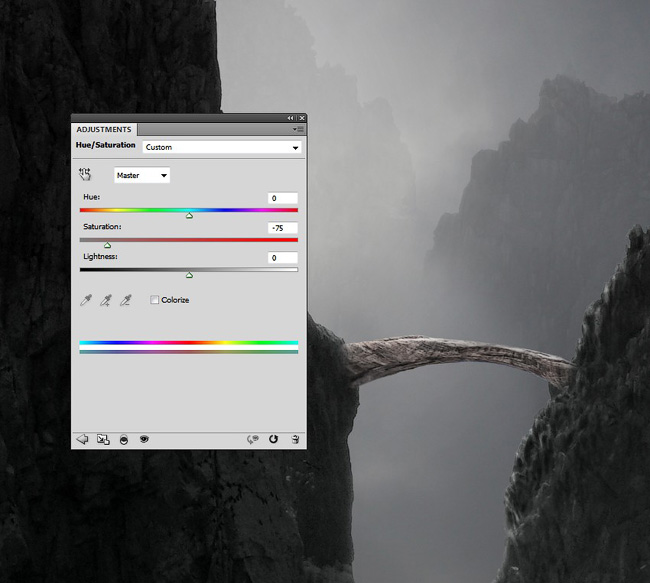Open the Custom preset dropdown
This screenshot has height=583, width=650.
(x=222, y=147)
